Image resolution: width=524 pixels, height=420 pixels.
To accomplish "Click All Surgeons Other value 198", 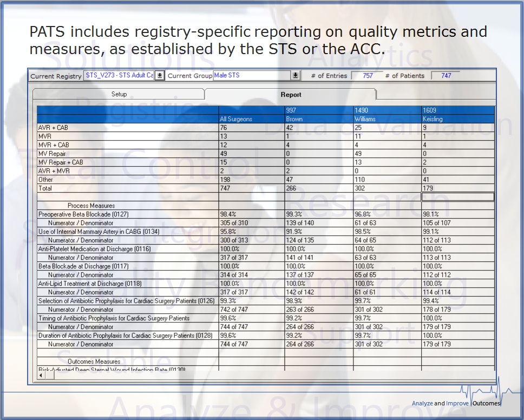I will tap(252, 180).
